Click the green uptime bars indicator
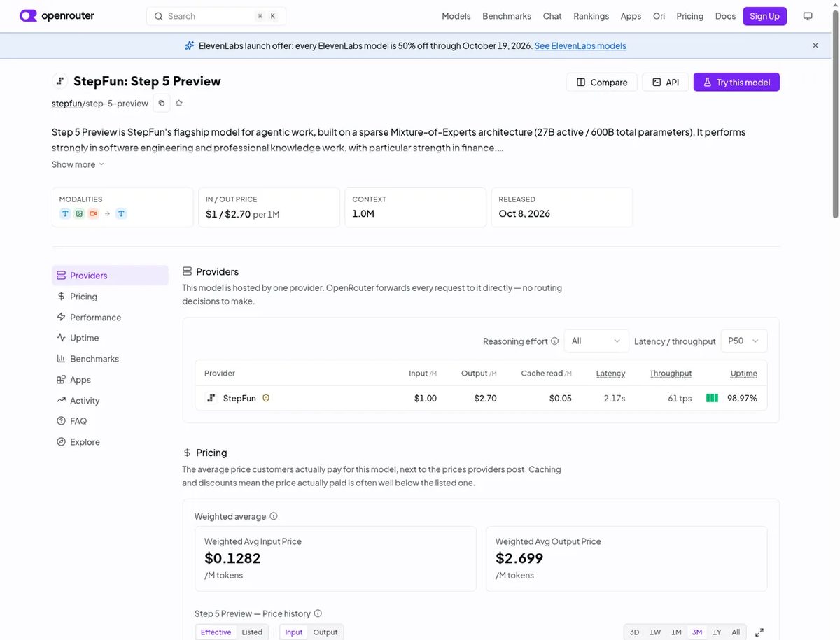The image size is (840, 640). pyautogui.click(x=712, y=398)
